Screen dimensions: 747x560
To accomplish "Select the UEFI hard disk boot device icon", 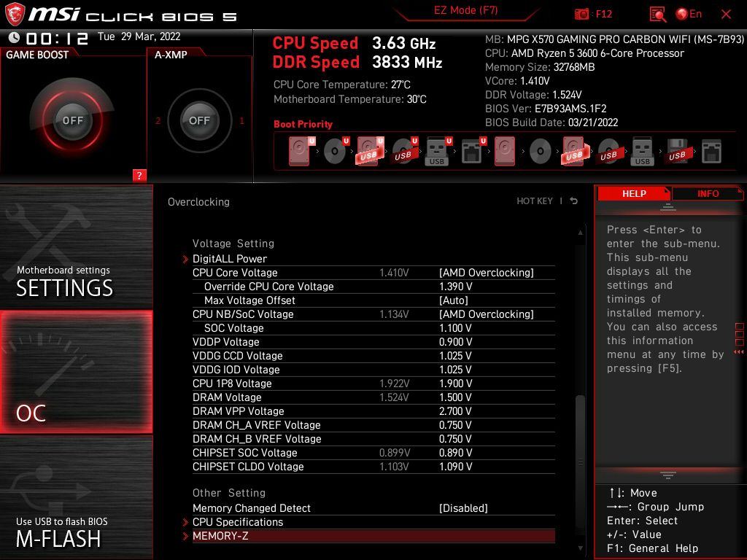I will point(301,151).
